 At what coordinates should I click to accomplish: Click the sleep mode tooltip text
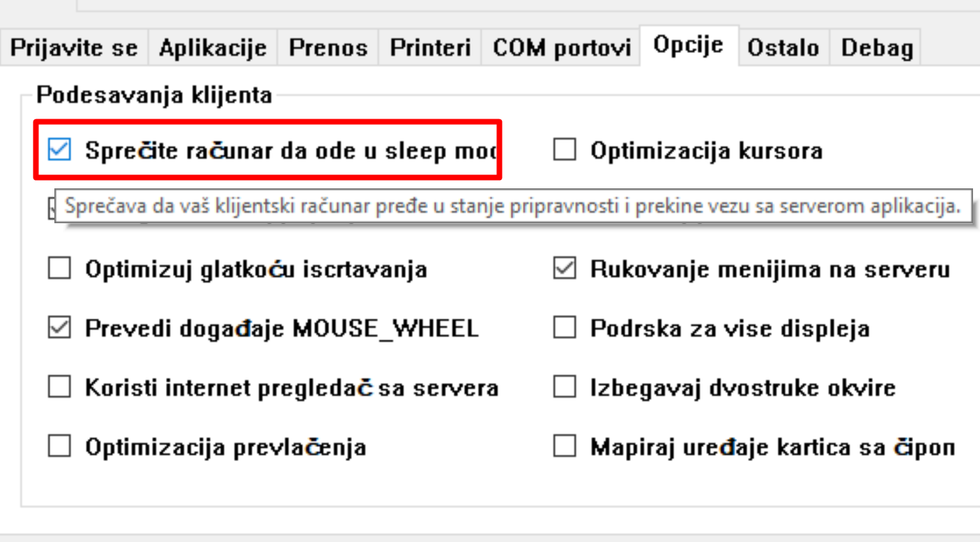[512, 206]
